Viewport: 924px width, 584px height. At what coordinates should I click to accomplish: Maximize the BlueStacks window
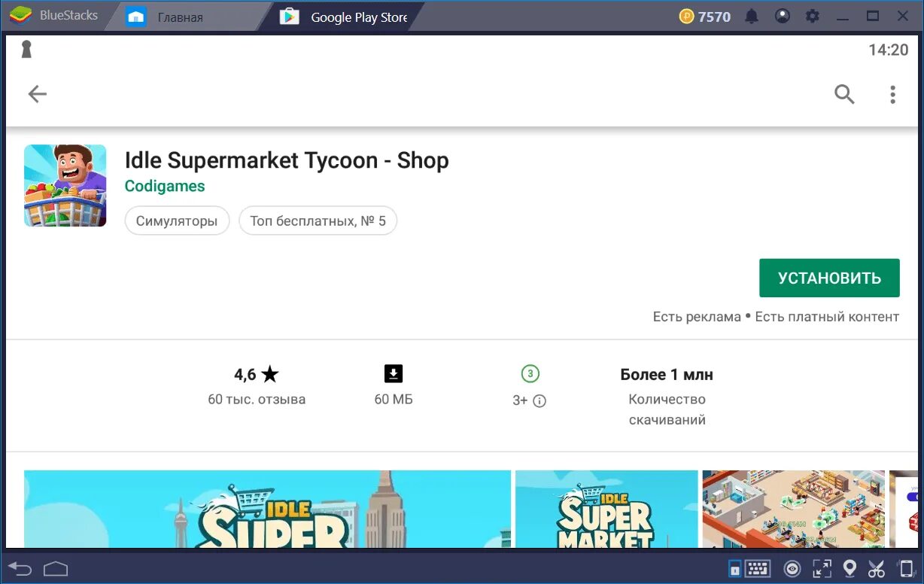click(x=873, y=16)
